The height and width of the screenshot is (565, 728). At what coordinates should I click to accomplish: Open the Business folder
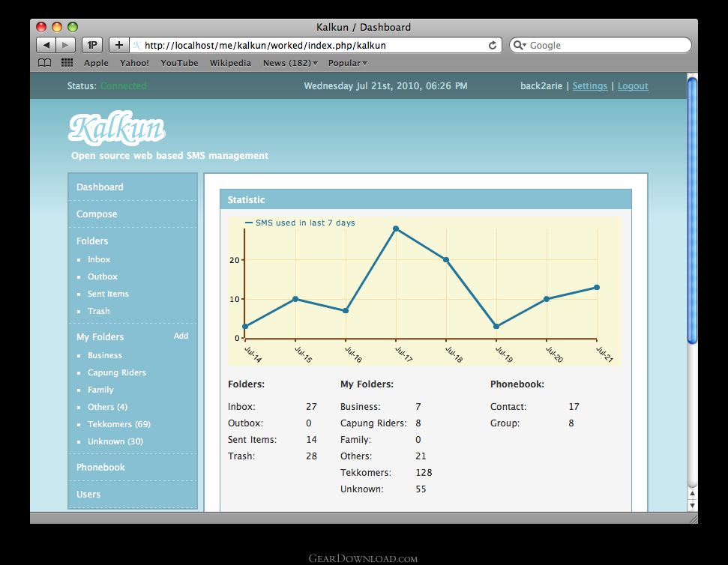[x=105, y=355]
